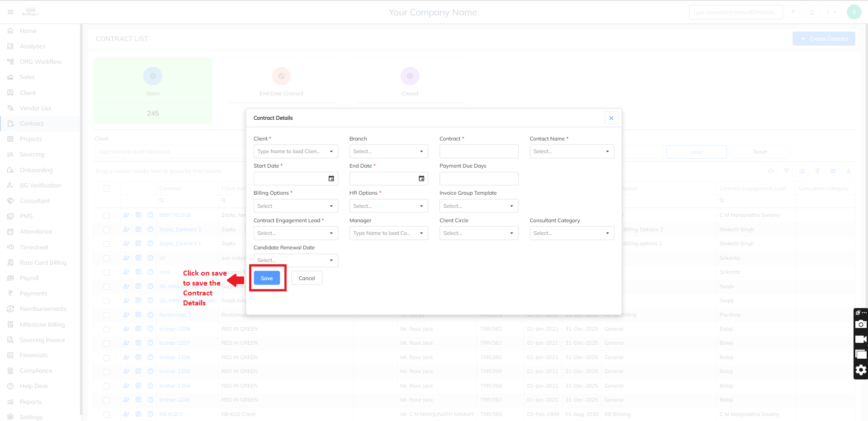Click the grid export download icon
The image size is (868, 421).
pyautogui.click(x=849, y=171)
